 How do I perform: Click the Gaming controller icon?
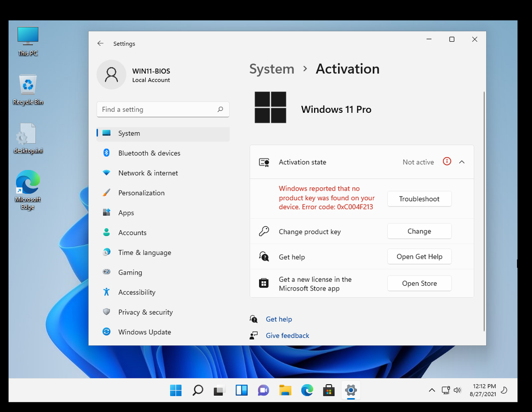point(106,272)
